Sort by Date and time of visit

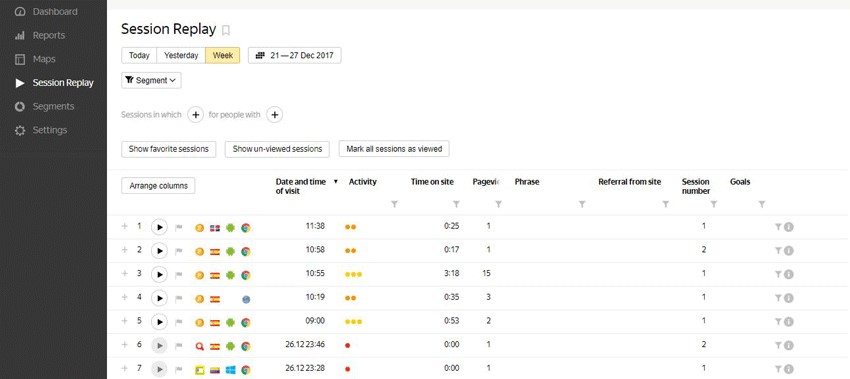[301, 186]
